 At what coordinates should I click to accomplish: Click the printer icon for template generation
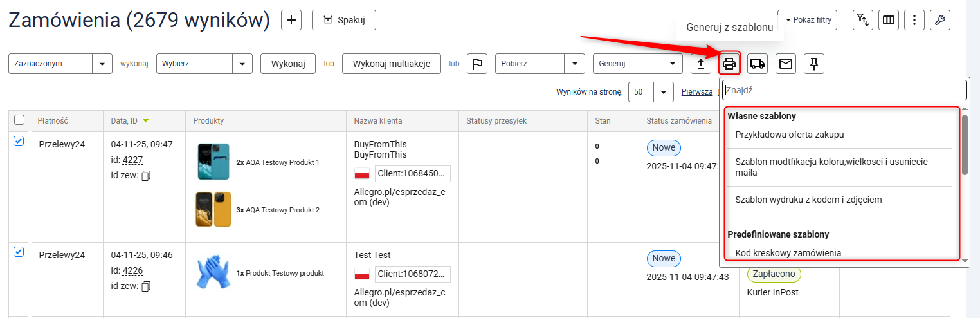pos(729,64)
